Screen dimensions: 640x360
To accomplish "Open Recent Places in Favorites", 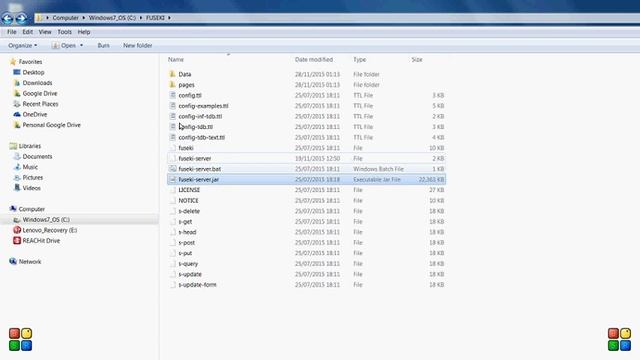I will pyautogui.click(x=40, y=104).
